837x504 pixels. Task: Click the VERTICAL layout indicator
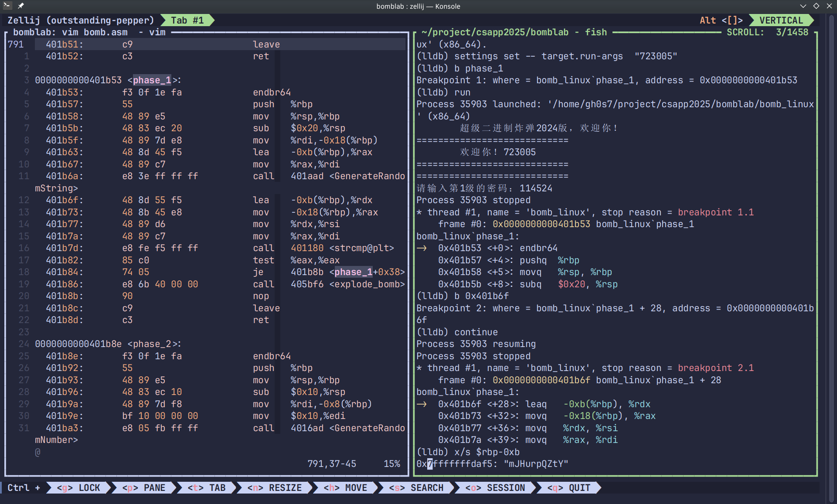[781, 20]
